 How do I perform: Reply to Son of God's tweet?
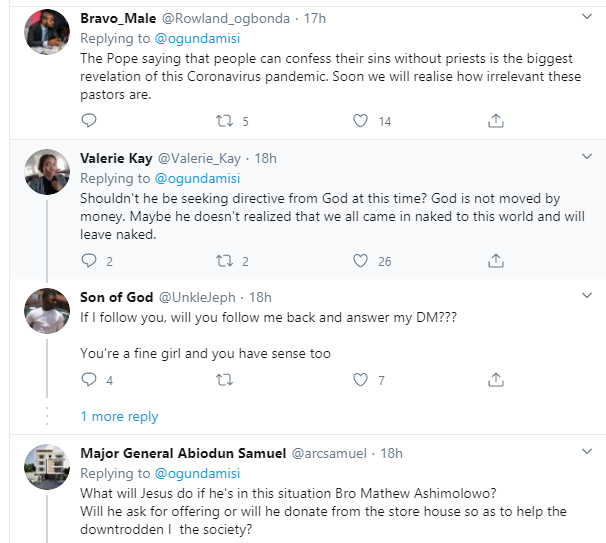point(89,380)
